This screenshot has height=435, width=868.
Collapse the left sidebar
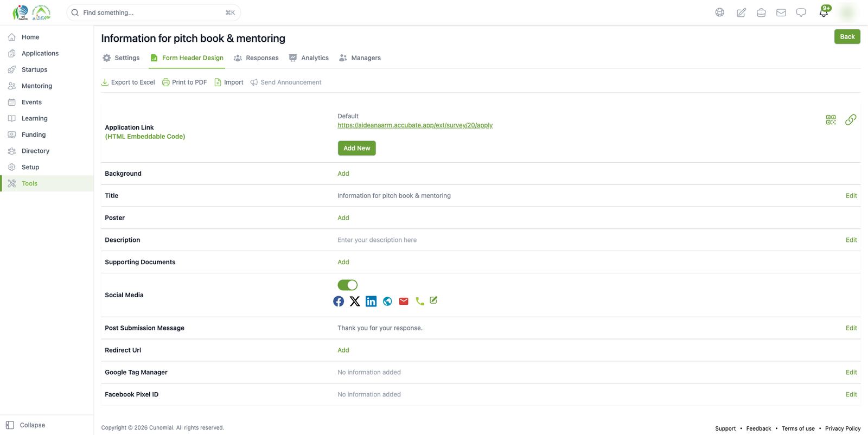pos(25,425)
